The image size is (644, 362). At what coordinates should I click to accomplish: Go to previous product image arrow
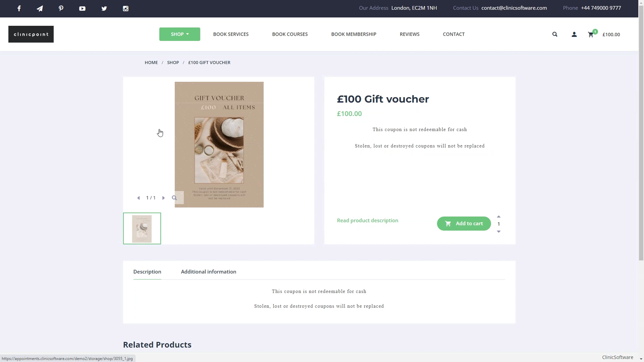(138, 198)
